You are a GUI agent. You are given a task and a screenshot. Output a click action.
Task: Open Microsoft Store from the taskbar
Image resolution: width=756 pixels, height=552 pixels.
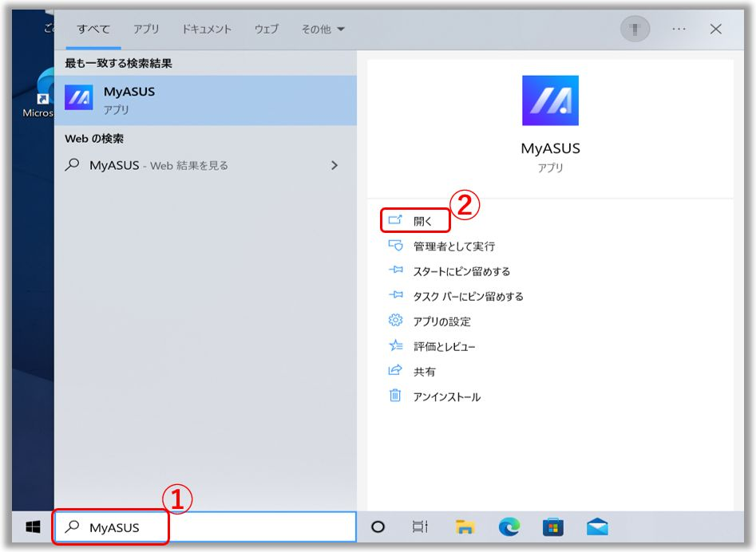point(553,527)
